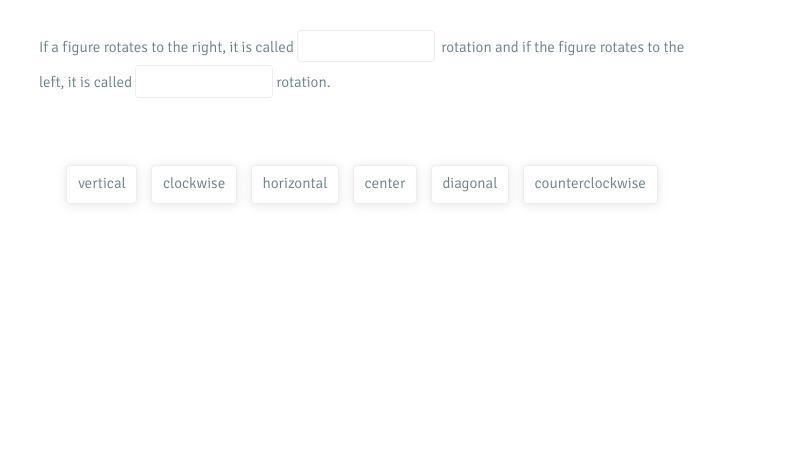Tap the tile for left-turn rotation, 'counterclockwise'
The image size is (805, 472).
590,184
